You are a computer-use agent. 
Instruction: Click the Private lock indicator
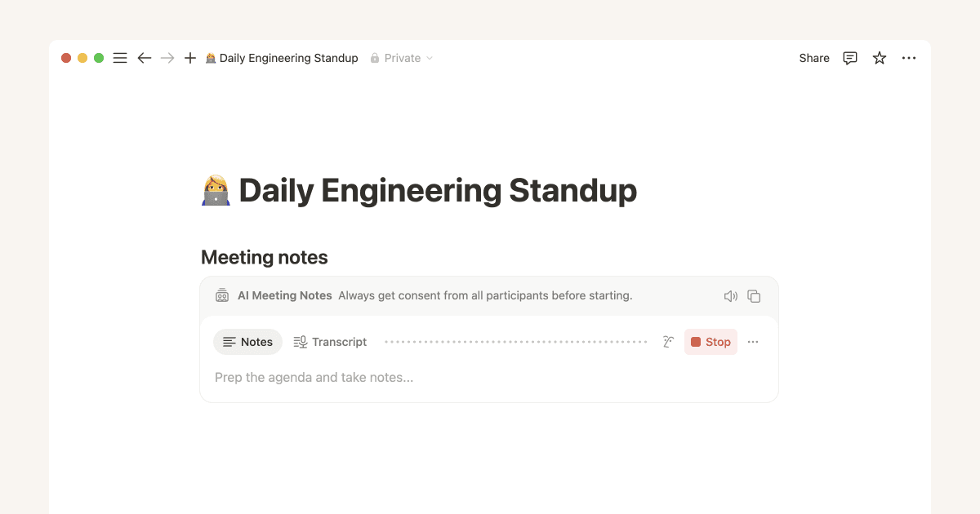tap(374, 58)
